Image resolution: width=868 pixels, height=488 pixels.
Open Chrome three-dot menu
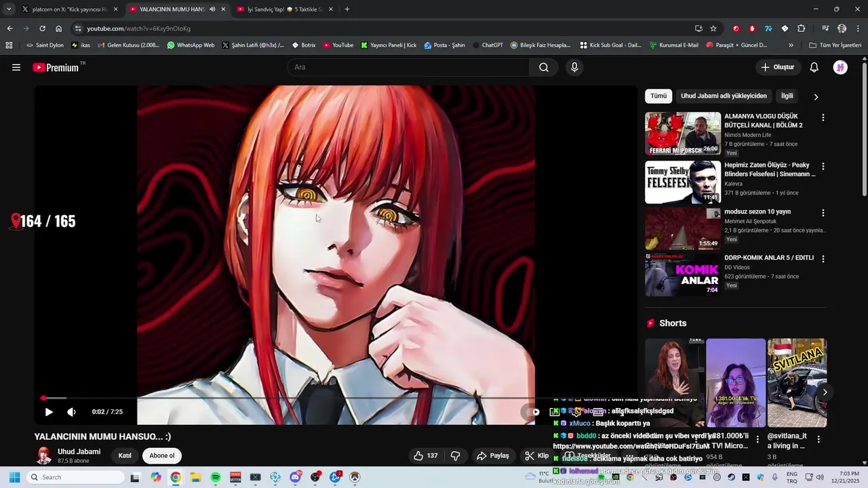[x=859, y=28]
